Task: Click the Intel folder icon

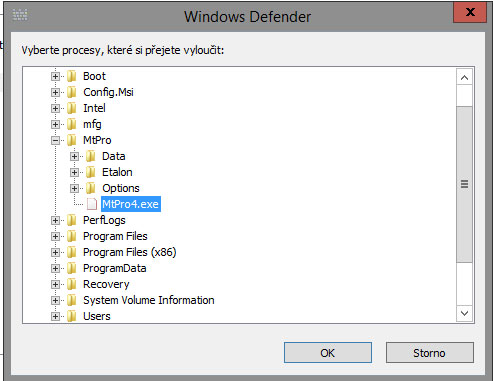Action: 72,108
